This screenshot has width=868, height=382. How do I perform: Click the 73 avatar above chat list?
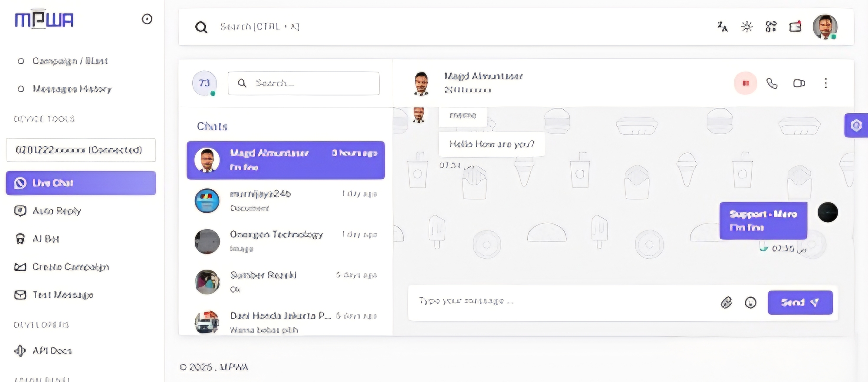tap(204, 83)
